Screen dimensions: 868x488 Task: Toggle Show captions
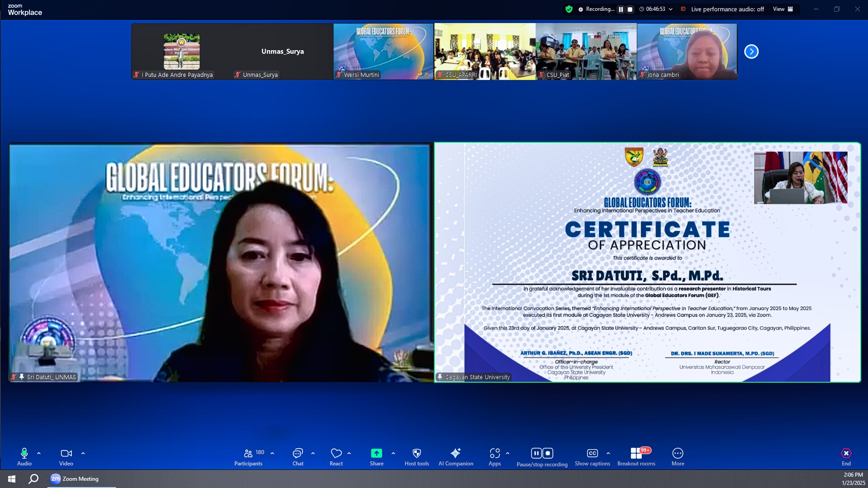(x=593, y=456)
